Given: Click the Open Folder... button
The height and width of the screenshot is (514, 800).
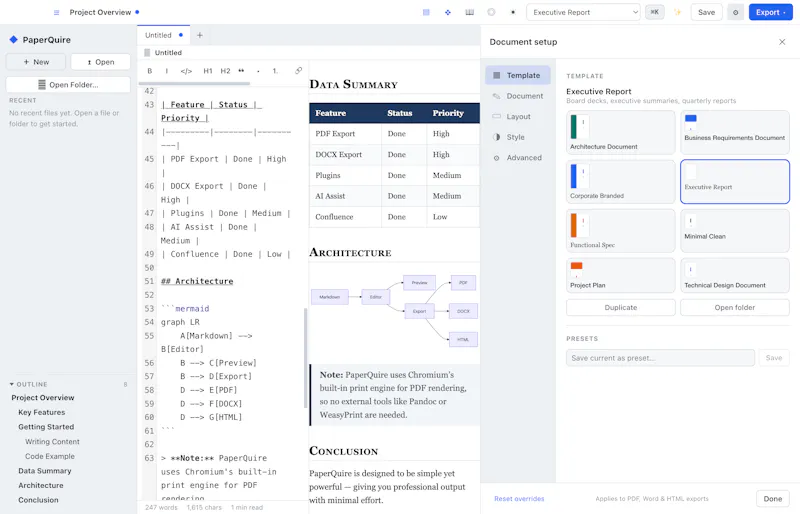Looking at the screenshot, I should (x=68, y=85).
